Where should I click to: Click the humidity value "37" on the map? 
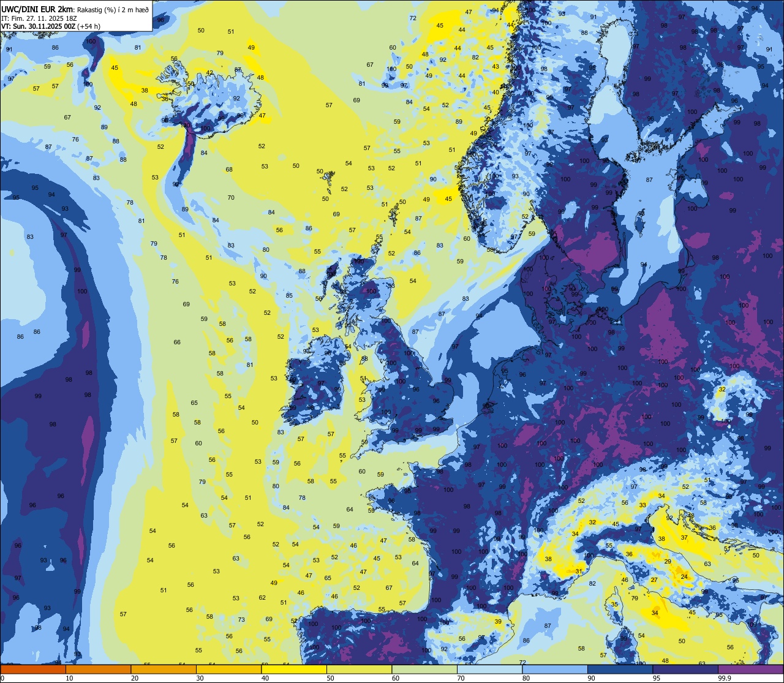pyautogui.click(x=684, y=537)
